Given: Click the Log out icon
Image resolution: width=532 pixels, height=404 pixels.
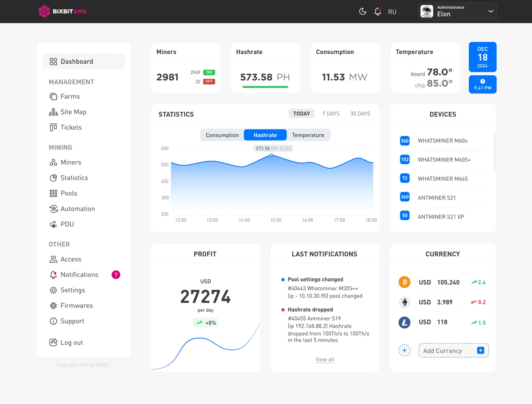Looking at the screenshot, I should click(53, 342).
